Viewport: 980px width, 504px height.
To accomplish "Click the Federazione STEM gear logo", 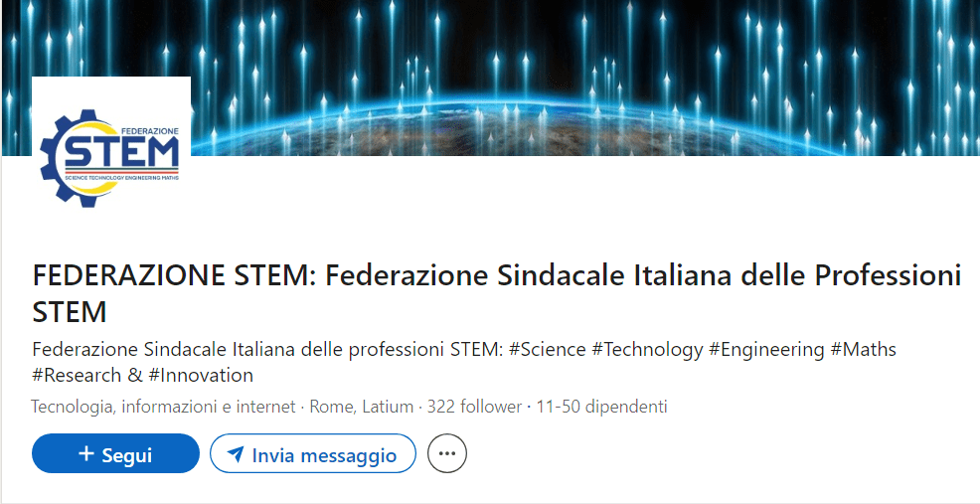I will pos(110,155).
